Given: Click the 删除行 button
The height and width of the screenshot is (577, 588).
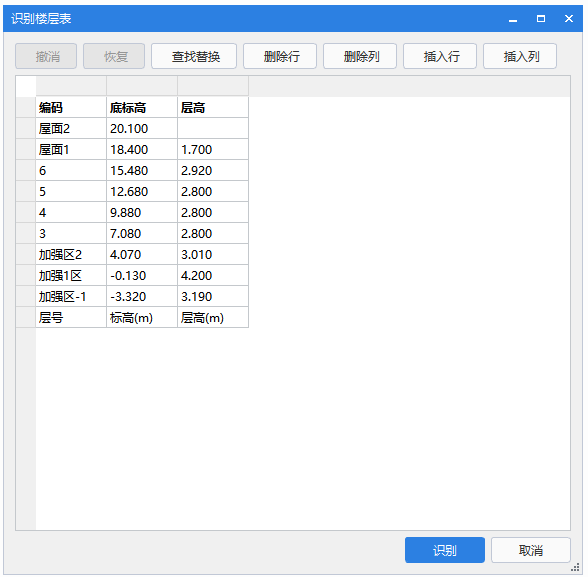Looking at the screenshot, I should 280,56.
